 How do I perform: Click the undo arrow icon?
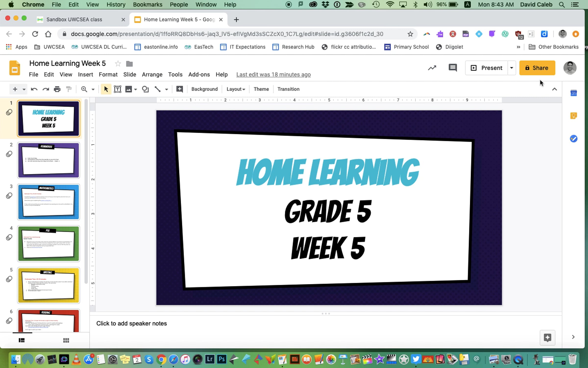click(x=34, y=89)
